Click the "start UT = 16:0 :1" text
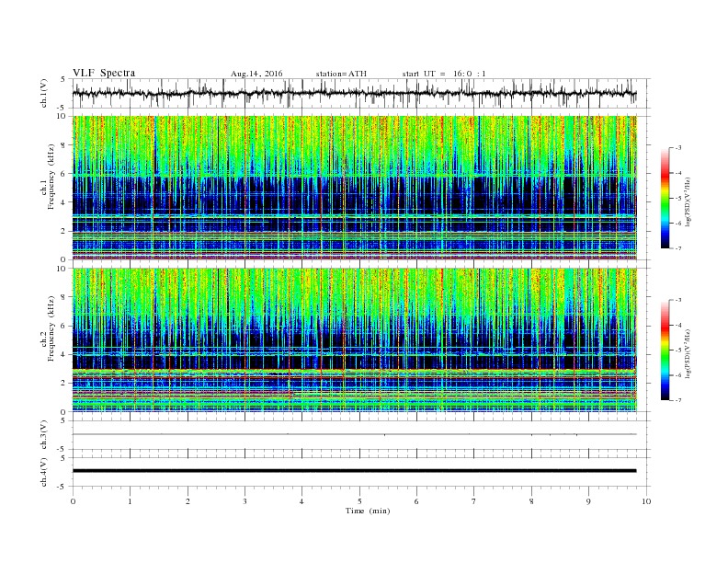This screenshot has width=728, height=563. tap(444, 74)
